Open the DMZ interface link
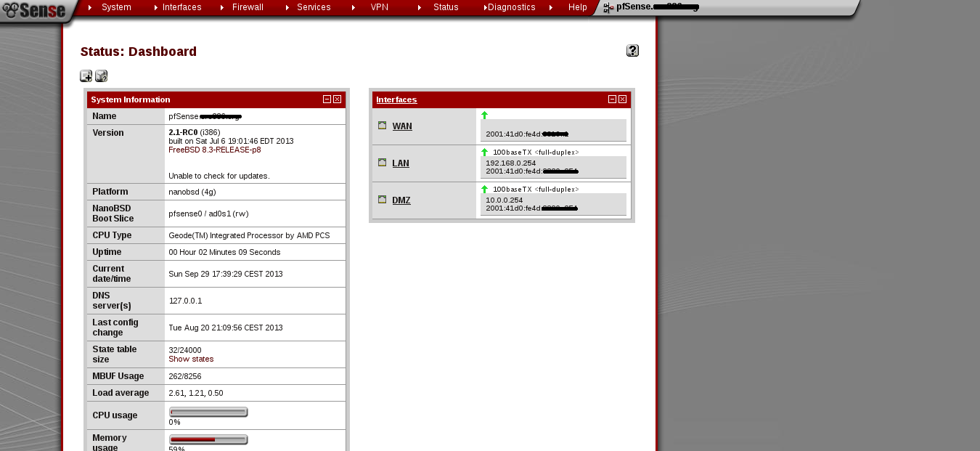The width and height of the screenshot is (980, 451). tap(401, 200)
